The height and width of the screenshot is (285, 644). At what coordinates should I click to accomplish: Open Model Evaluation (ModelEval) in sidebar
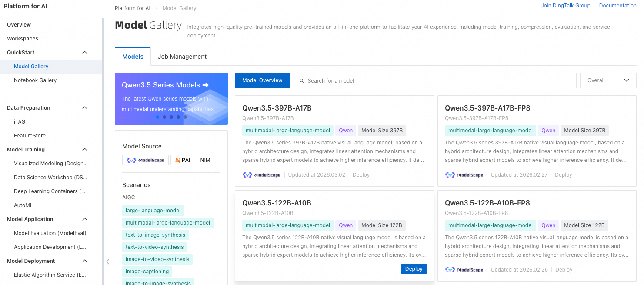click(51, 233)
